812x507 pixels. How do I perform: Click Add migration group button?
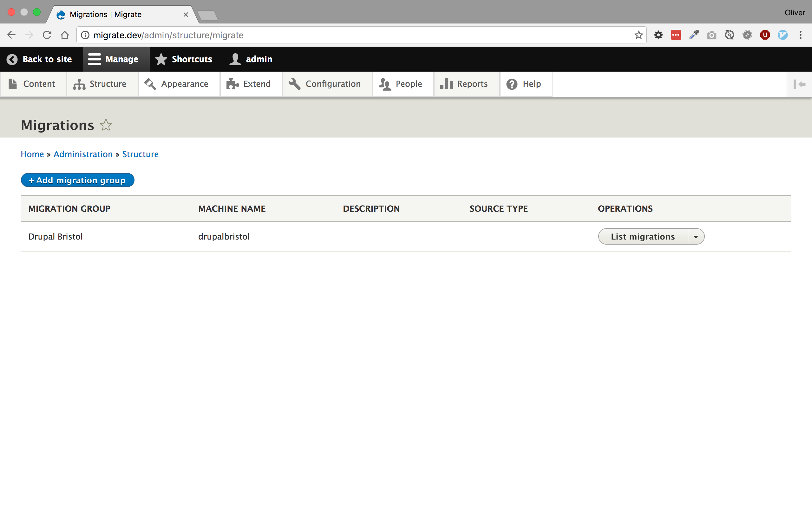tap(77, 180)
